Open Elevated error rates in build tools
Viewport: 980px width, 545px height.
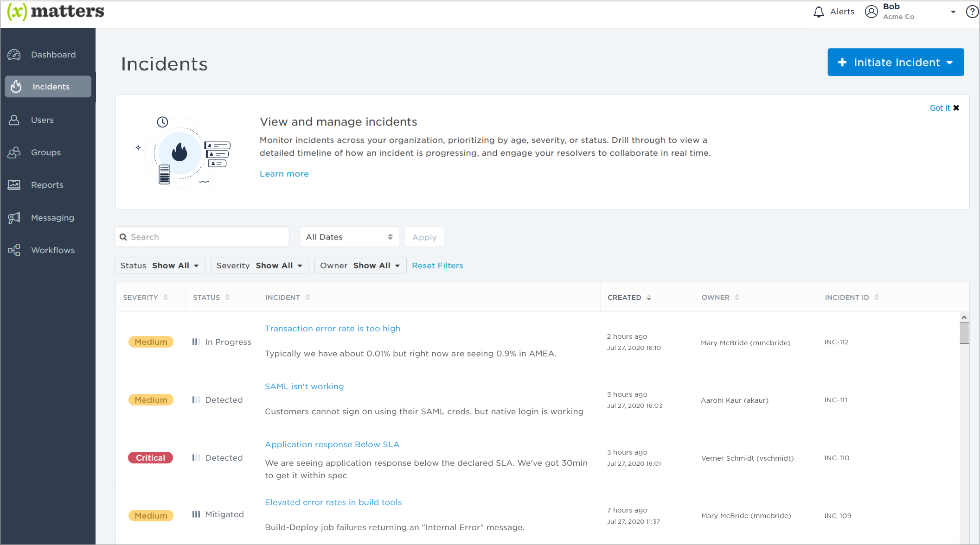(333, 502)
